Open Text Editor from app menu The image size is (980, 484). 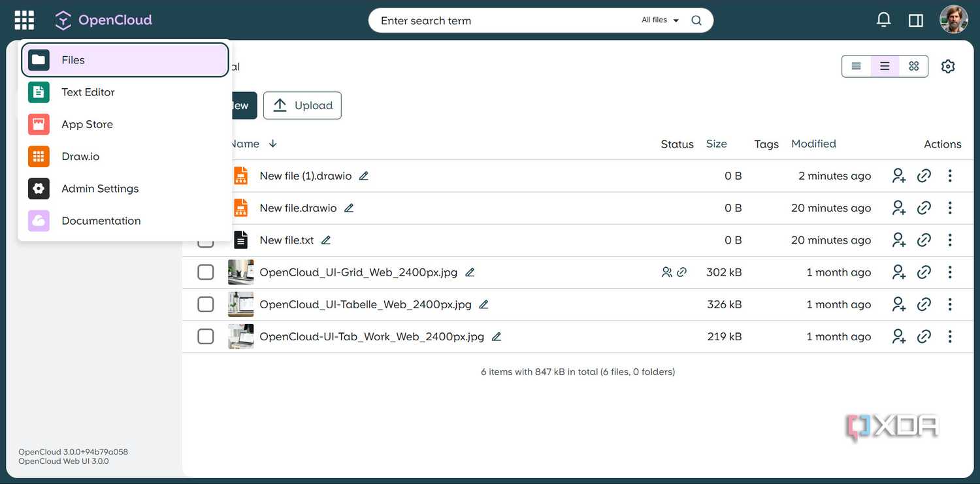tap(125, 92)
